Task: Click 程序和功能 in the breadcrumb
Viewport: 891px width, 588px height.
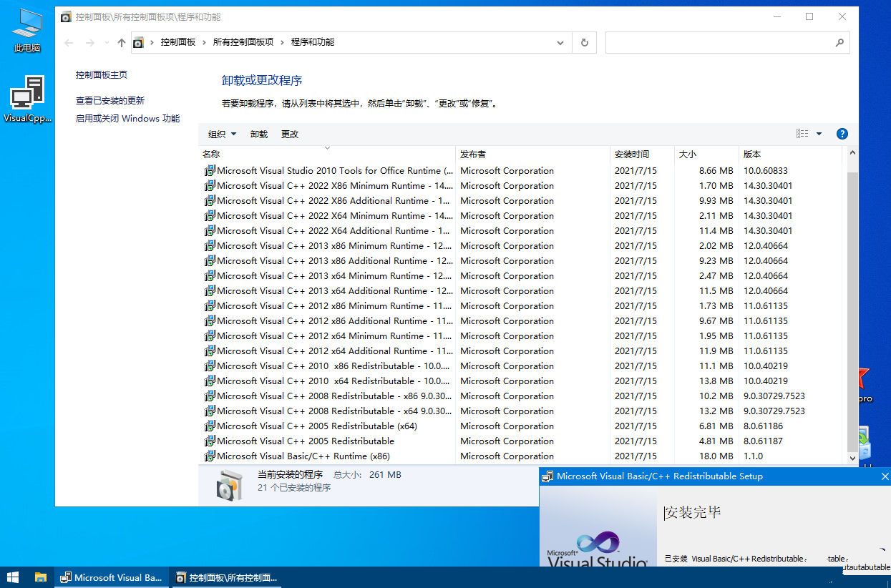Action: 313,43
